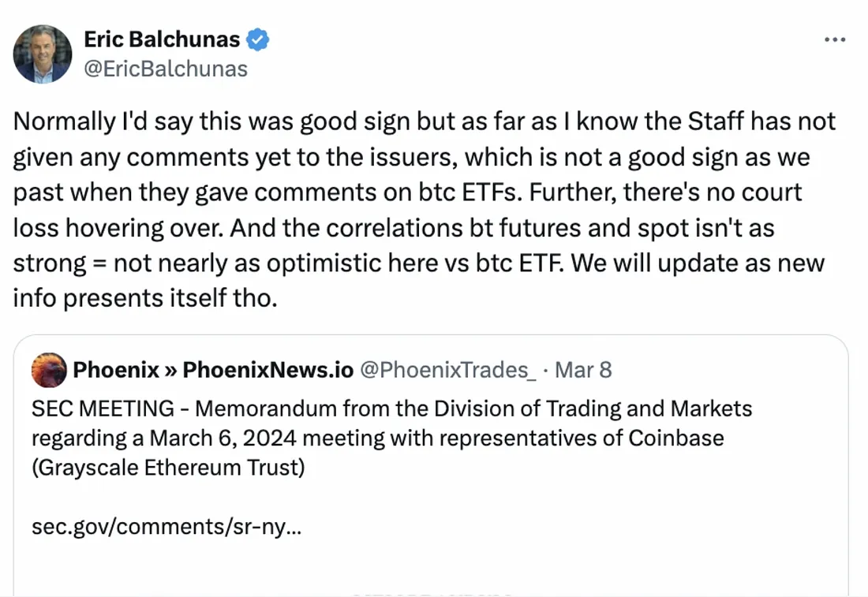The width and height of the screenshot is (868, 597).
Task: Click the Mar 8 timestamp
Action: pos(583,370)
